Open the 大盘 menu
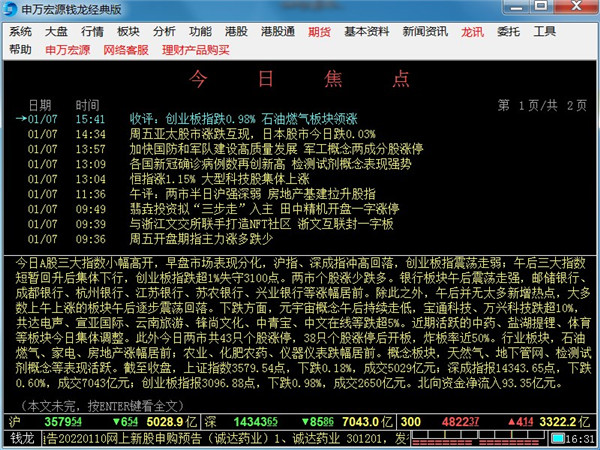 [56, 31]
